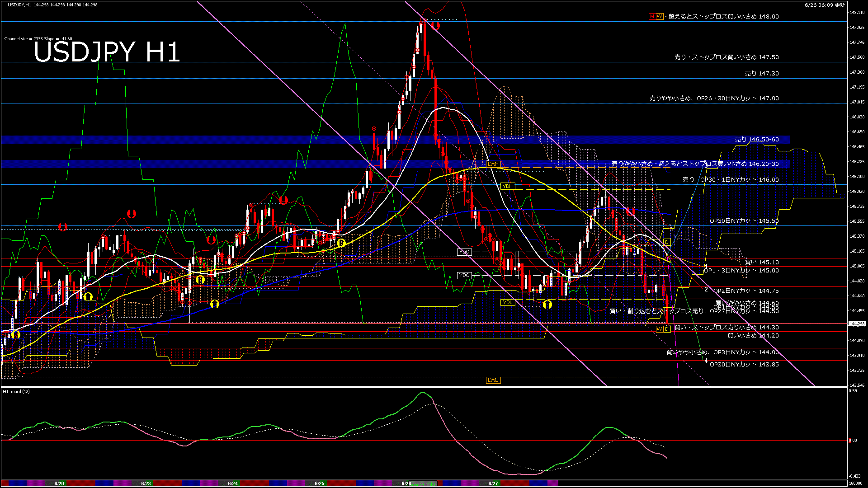Click the blue 146.50-60 resistance band

[396, 140]
